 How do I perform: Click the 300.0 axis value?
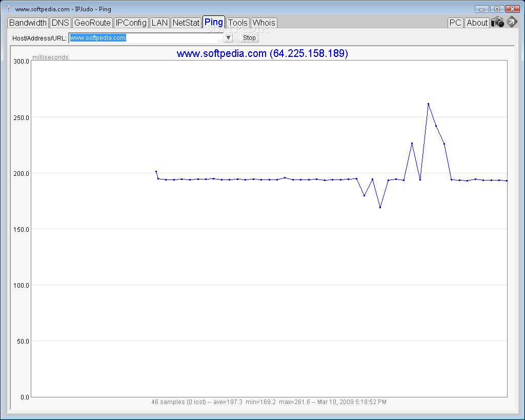tap(21, 62)
